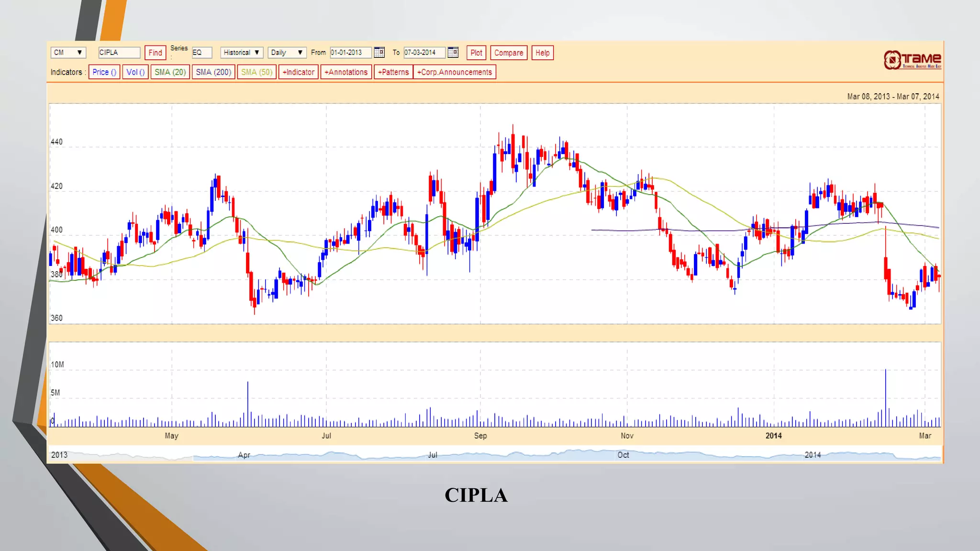The height and width of the screenshot is (551, 980).
Task: Click the Compare button
Action: [x=509, y=53]
